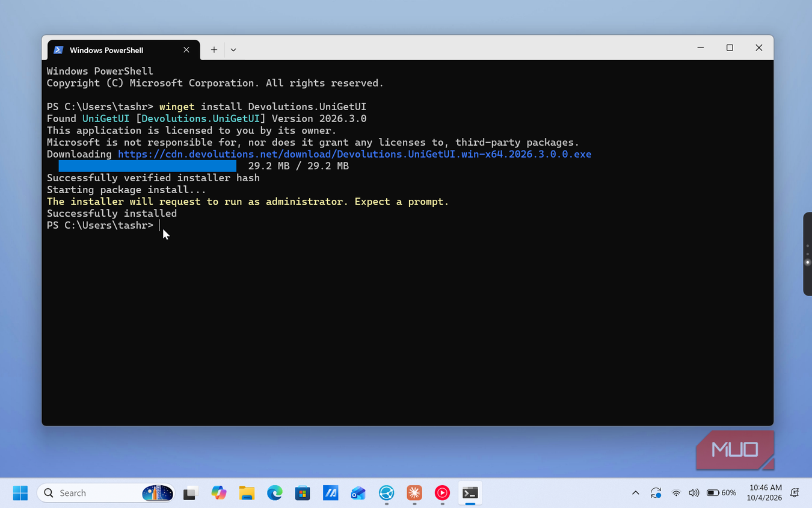Click the battery 60% indicator

point(721,493)
